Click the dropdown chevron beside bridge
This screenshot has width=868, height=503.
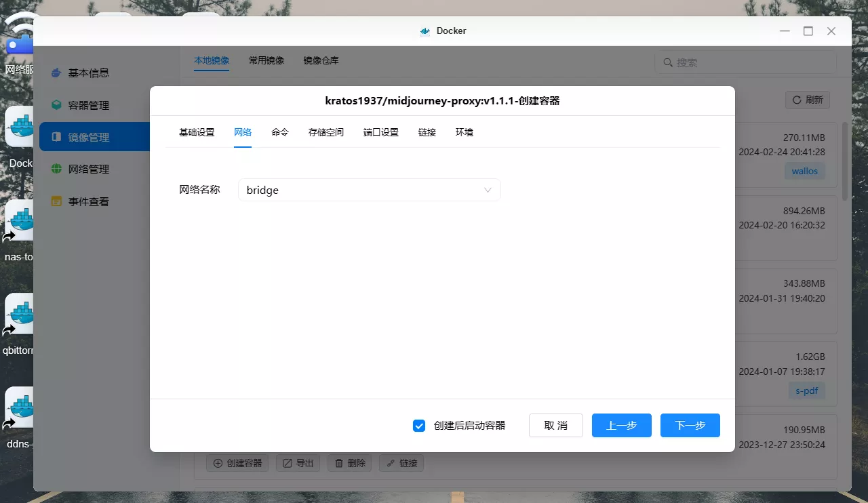tap(488, 190)
